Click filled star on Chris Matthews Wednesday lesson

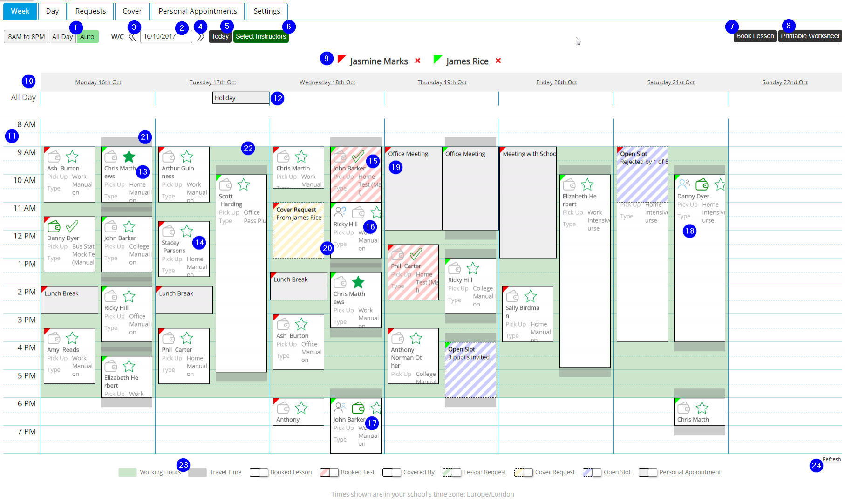coord(358,282)
